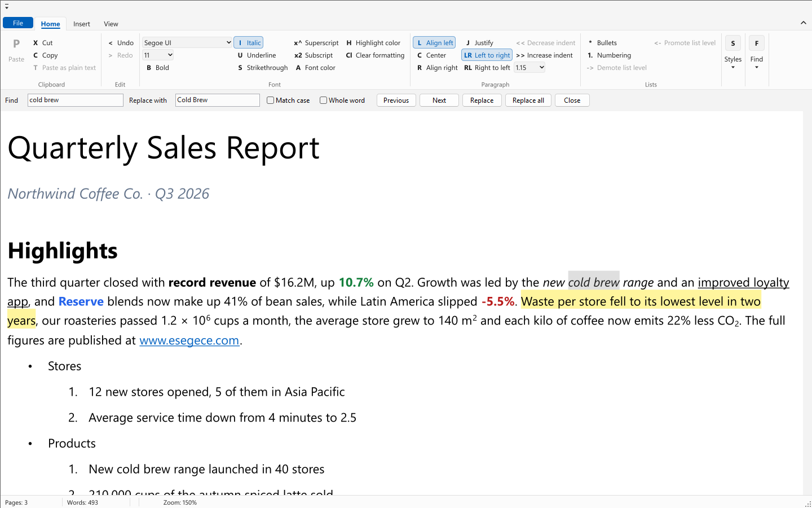This screenshot has height=508, width=812.
Task: Select the Home tab
Action: [51, 24]
